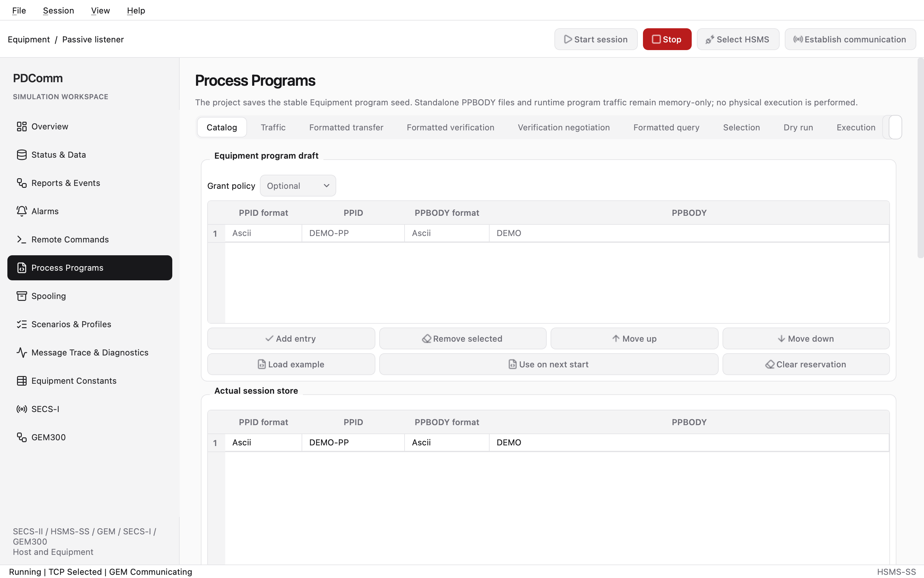924x578 pixels.
Task: Click the Remove selected button
Action: (x=463, y=339)
